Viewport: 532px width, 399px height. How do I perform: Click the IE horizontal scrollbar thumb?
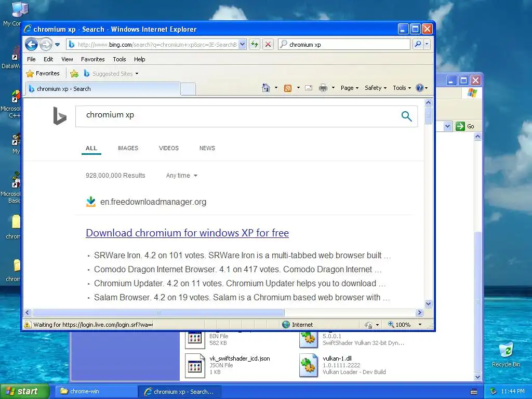pos(158,312)
